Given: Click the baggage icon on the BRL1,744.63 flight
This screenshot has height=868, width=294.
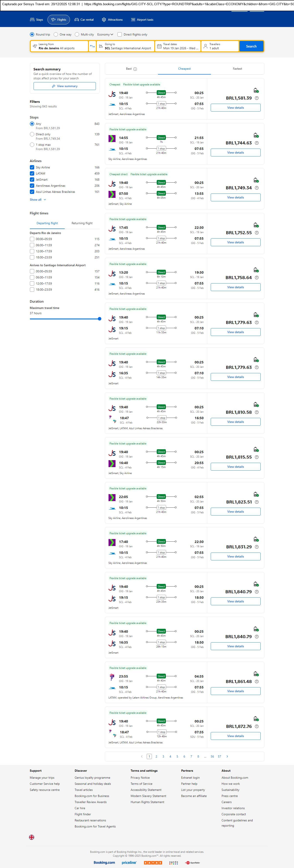Looking at the screenshot, I should coord(256,136).
